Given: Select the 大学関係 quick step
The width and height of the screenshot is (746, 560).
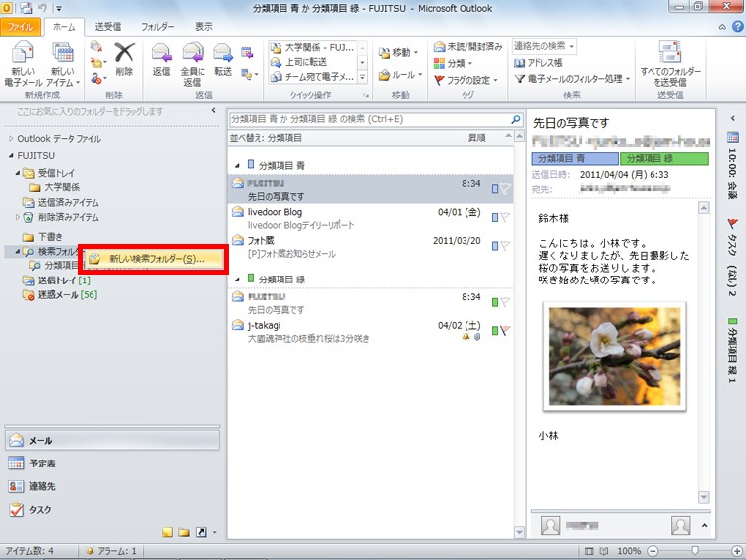Looking at the screenshot, I should [x=313, y=48].
